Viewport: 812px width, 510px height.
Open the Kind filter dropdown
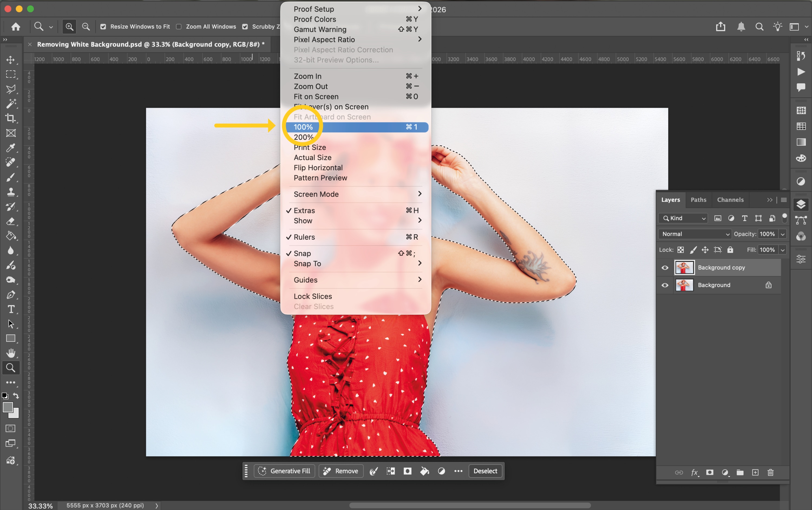point(683,218)
